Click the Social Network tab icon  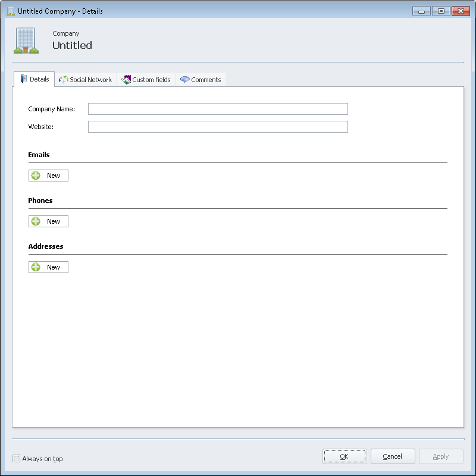[x=63, y=80]
